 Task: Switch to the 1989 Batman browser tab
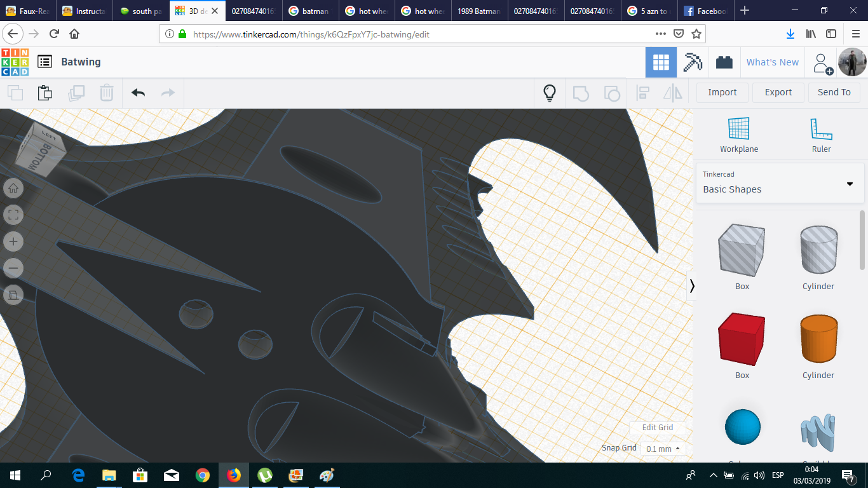point(480,11)
